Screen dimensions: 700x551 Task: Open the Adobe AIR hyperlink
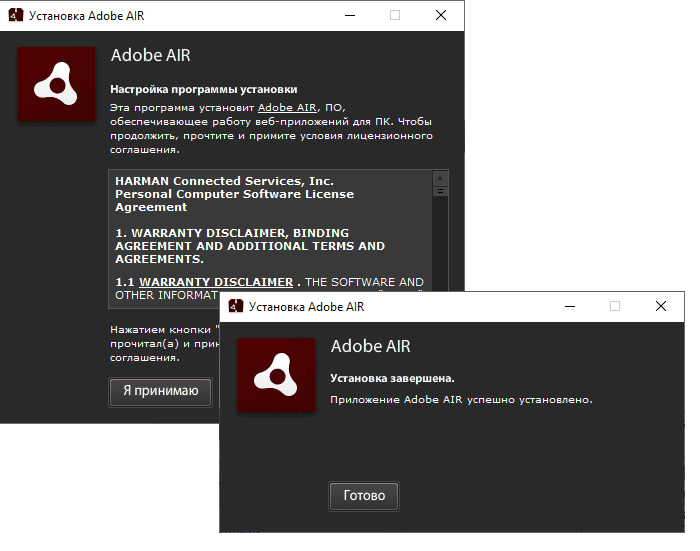point(287,108)
